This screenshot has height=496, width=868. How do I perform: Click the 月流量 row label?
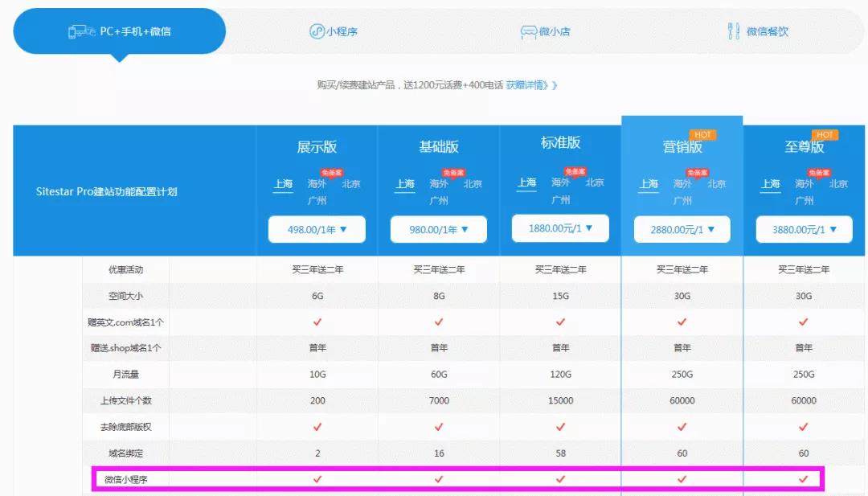click(x=125, y=375)
